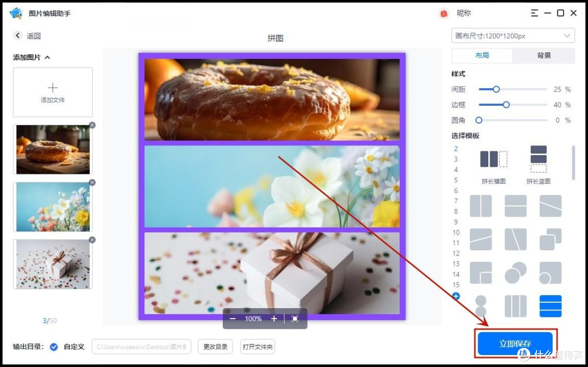Open the user avatar icon
The width and height of the screenshot is (588, 367).
(x=444, y=14)
